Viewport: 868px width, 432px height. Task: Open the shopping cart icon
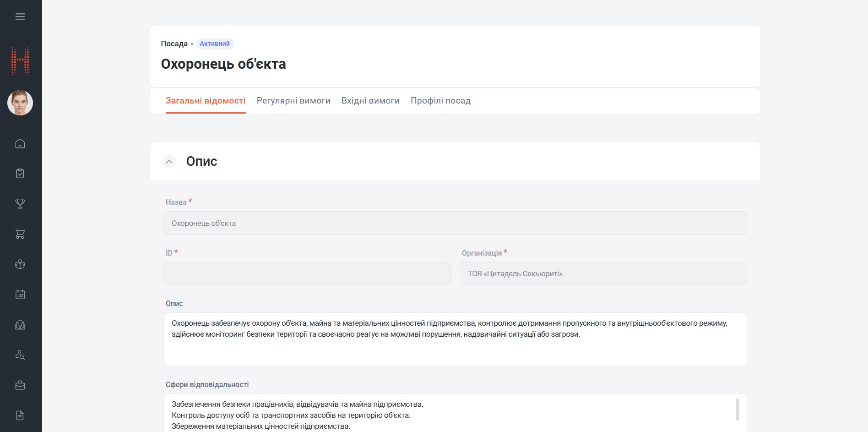point(20,234)
